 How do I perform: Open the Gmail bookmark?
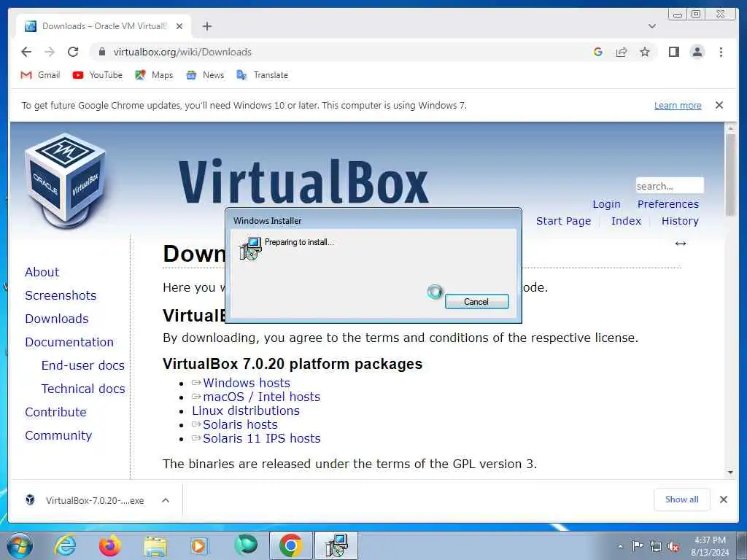(41, 75)
